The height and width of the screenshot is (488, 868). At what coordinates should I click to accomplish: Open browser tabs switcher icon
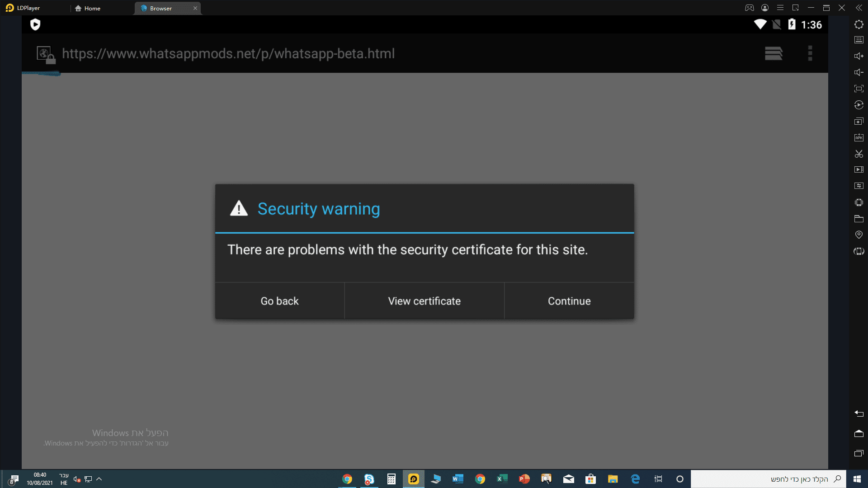click(x=774, y=53)
